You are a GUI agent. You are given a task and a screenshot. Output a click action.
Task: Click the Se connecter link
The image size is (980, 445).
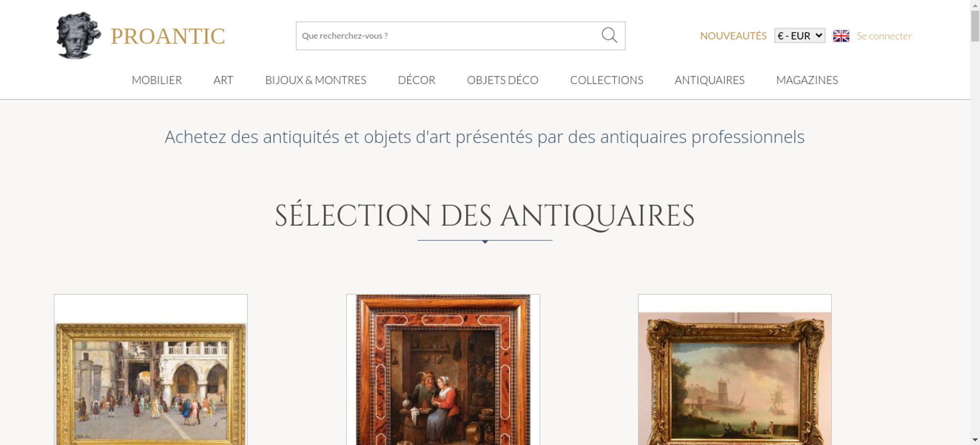[884, 36]
